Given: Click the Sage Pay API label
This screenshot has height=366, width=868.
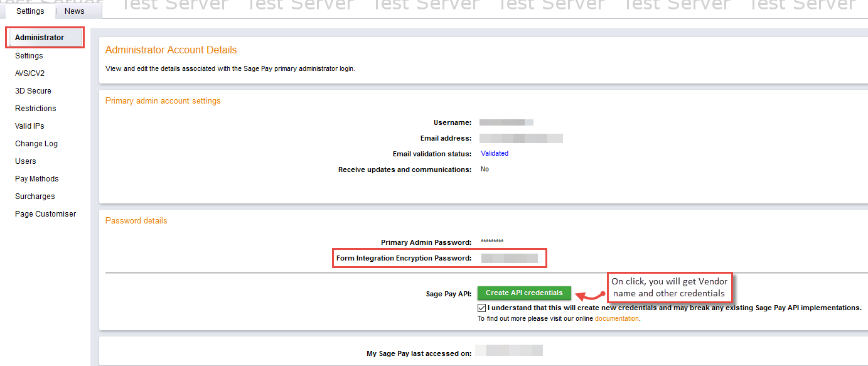Looking at the screenshot, I should [x=449, y=294].
